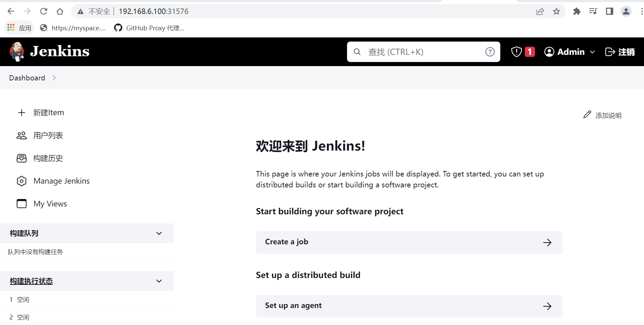Open the 构建执行状态 link
This screenshot has width=644, height=325.
click(x=31, y=281)
